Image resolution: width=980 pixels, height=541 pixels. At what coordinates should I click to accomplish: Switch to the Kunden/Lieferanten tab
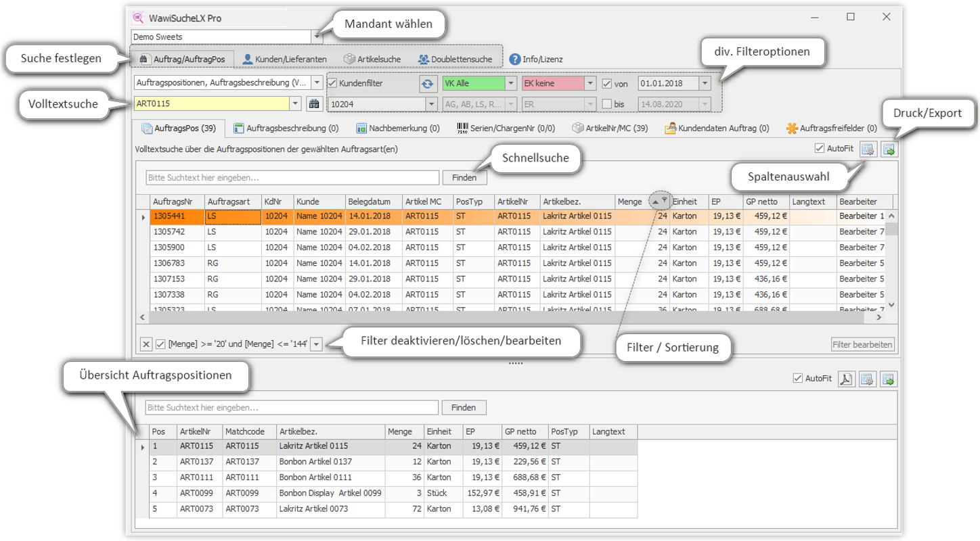(284, 59)
